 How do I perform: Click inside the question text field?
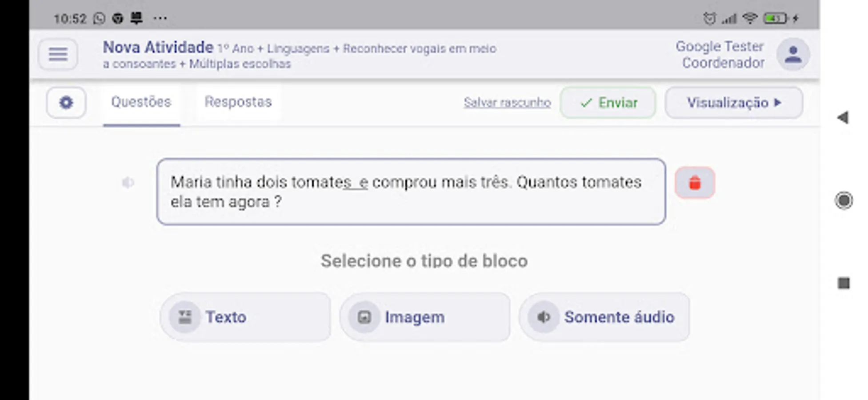tap(411, 192)
